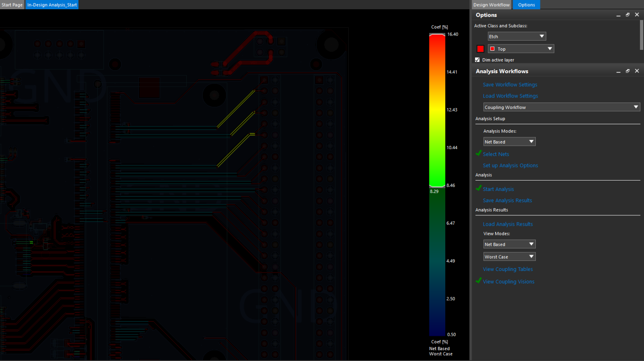Screen dimensions: 644x361
Task: Toggle the Dim active layer checkbox
Action: (477, 59)
